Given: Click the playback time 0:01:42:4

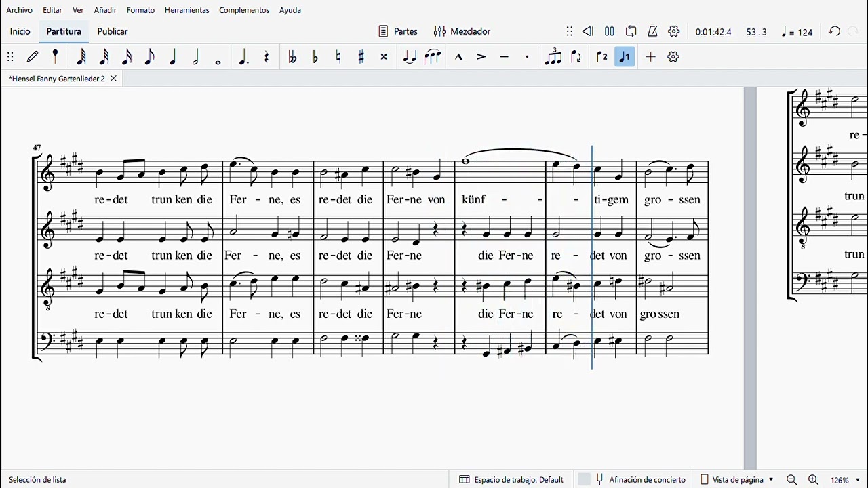Looking at the screenshot, I should pos(713,32).
